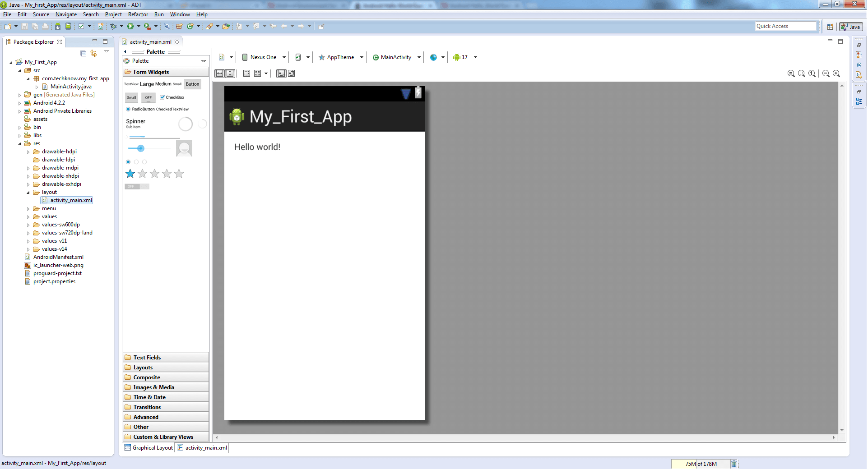This screenshot has height=469, width=868.
Task: Click the RadioButton widget in Palette
Action: [x=140, y=109]
